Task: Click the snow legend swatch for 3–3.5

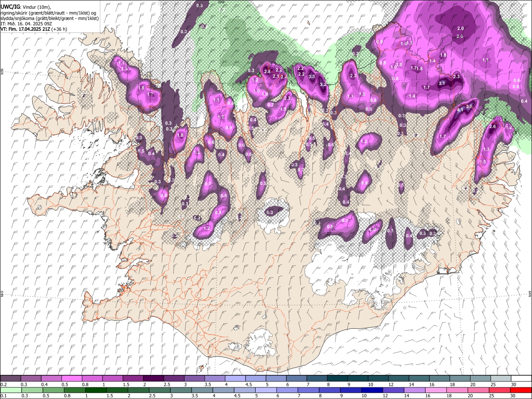Action: coord(195,378)
